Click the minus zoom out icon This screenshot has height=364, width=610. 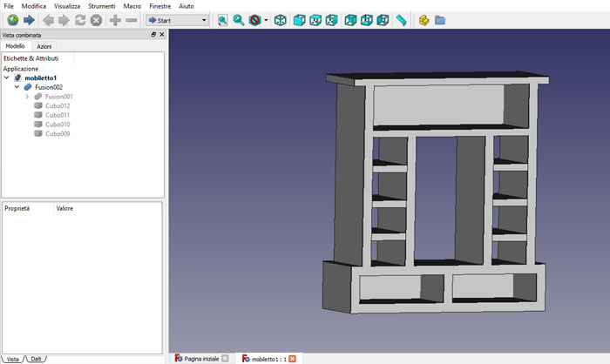click(132, 20)
